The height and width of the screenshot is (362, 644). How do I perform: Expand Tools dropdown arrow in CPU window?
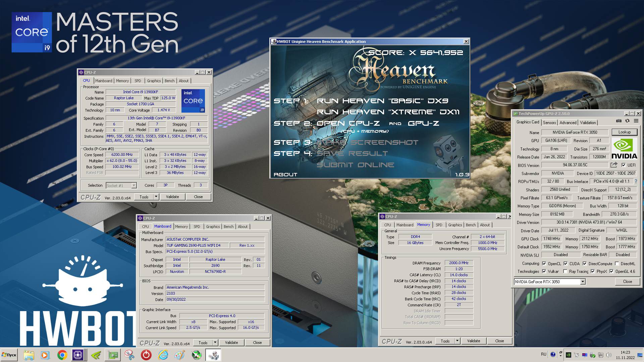(156, 197)
